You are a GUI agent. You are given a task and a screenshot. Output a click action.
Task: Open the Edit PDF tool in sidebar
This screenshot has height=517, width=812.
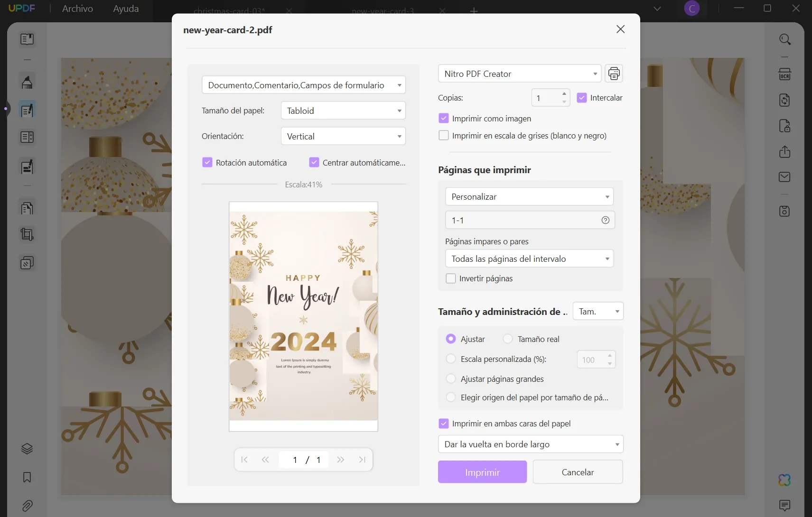point(27,110)
